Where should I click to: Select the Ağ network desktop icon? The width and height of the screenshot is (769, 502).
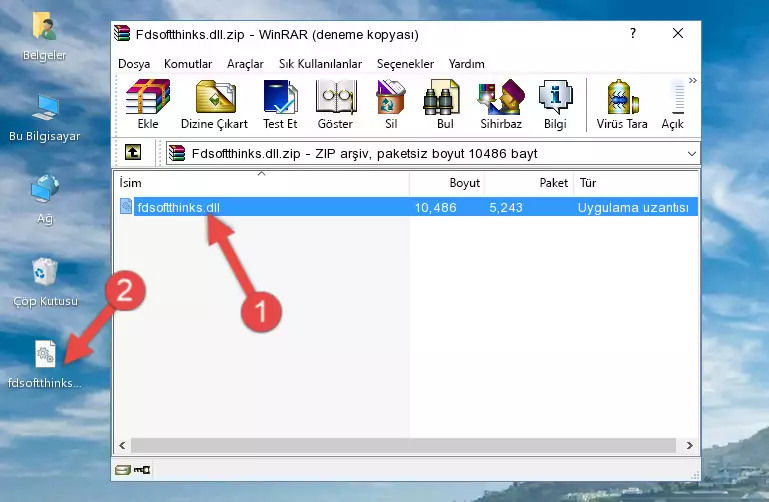(x=45, y=199)
